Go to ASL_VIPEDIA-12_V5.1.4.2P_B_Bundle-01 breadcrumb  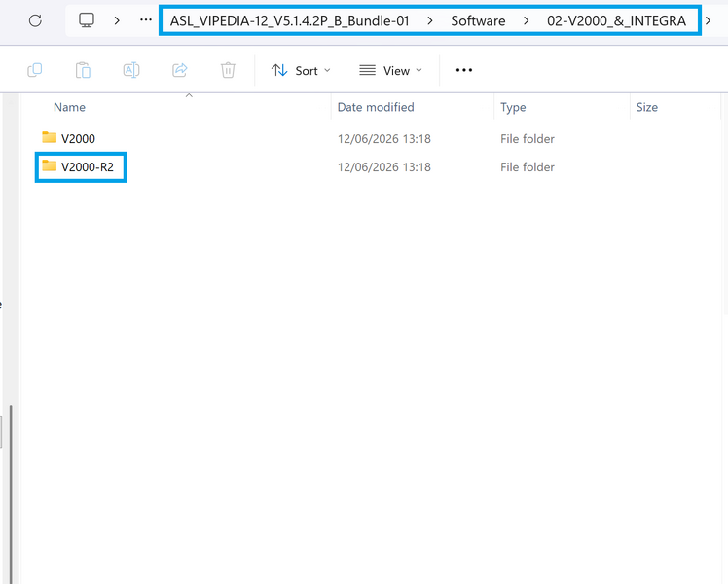pyautogui.click(x=289, y=20)
